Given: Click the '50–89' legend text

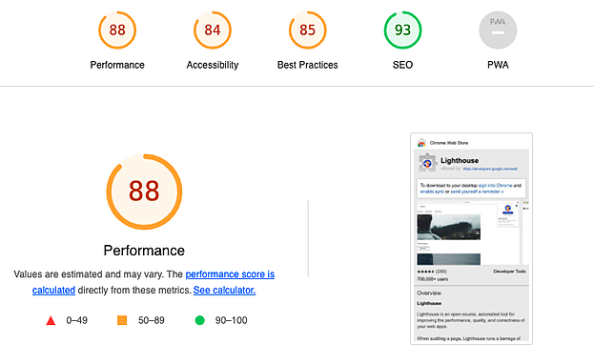Looking at the screenshot, I should pyautogui.click(x=152, y=320).
